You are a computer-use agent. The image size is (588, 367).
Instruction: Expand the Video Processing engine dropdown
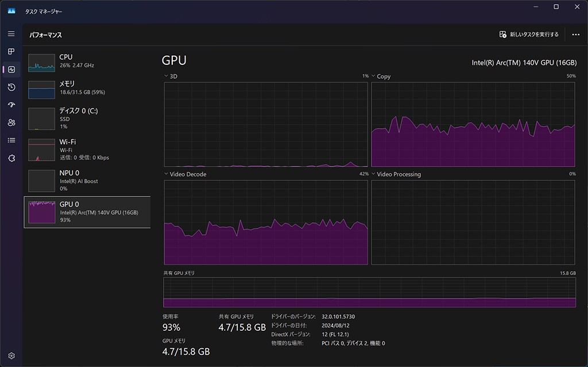click(x=374, y=175)
